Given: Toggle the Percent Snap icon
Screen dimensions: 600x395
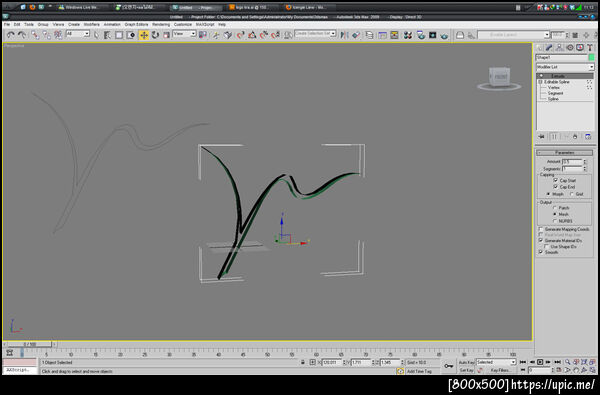Looking at the screenshot, I should (x=264, y=35).
